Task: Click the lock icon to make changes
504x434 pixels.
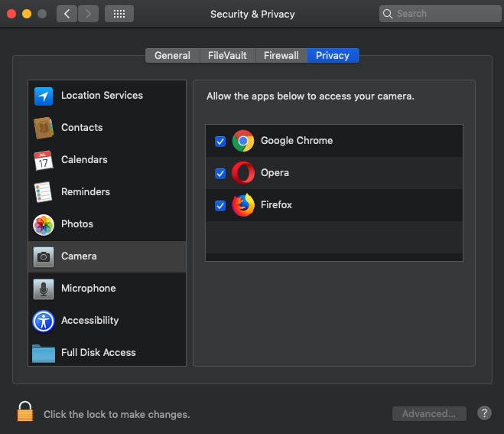Action: [25, 412]
